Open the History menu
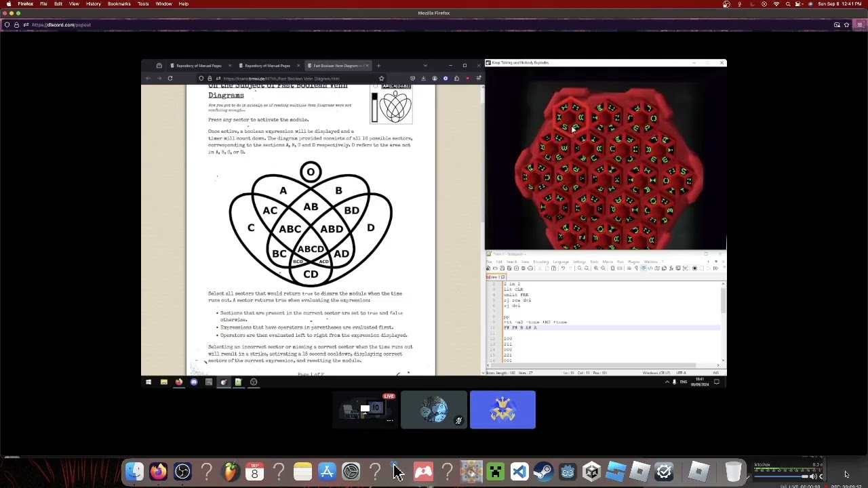Viewport: 868px width, 488px height. coord(94,4)
